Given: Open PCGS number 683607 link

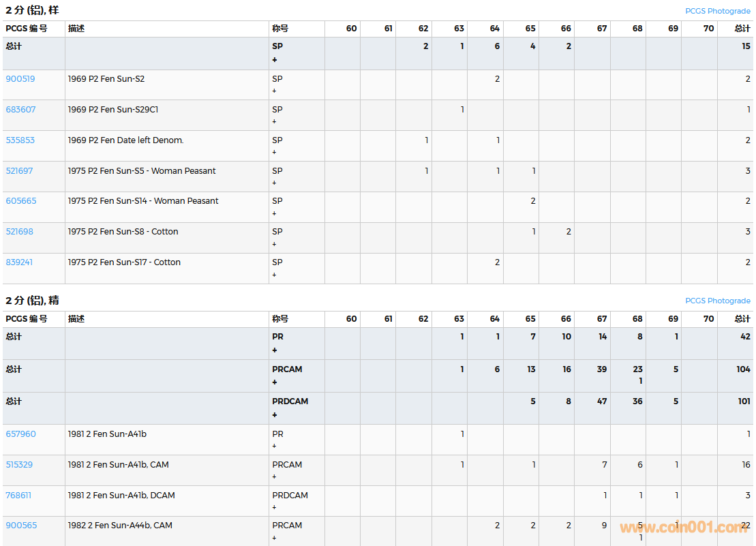Looking at the screenshot, I should (20, 110).
